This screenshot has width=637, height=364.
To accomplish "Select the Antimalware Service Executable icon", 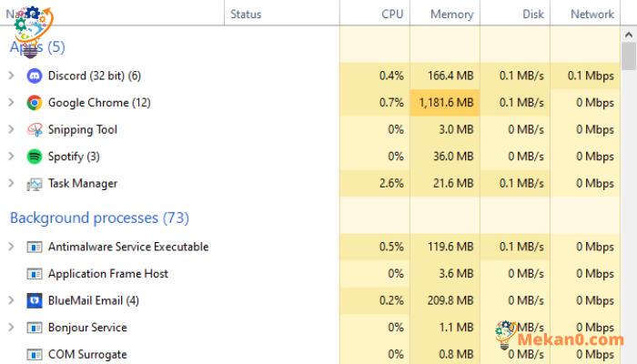I will coord(35,247).
